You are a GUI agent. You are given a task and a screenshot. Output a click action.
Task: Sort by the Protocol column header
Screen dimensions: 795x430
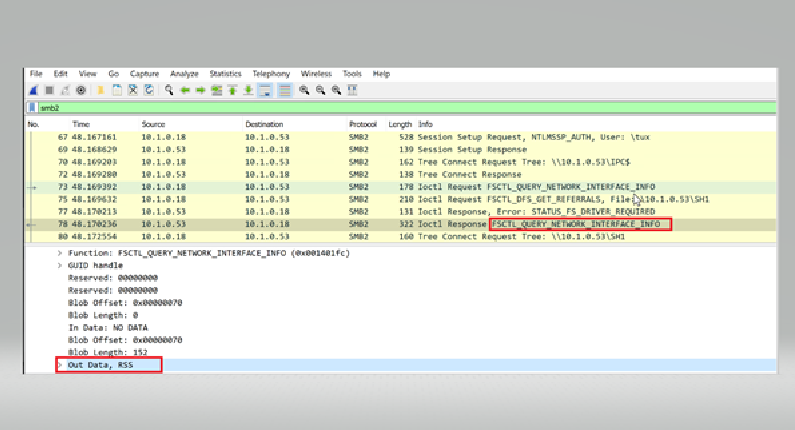point(363,124)
